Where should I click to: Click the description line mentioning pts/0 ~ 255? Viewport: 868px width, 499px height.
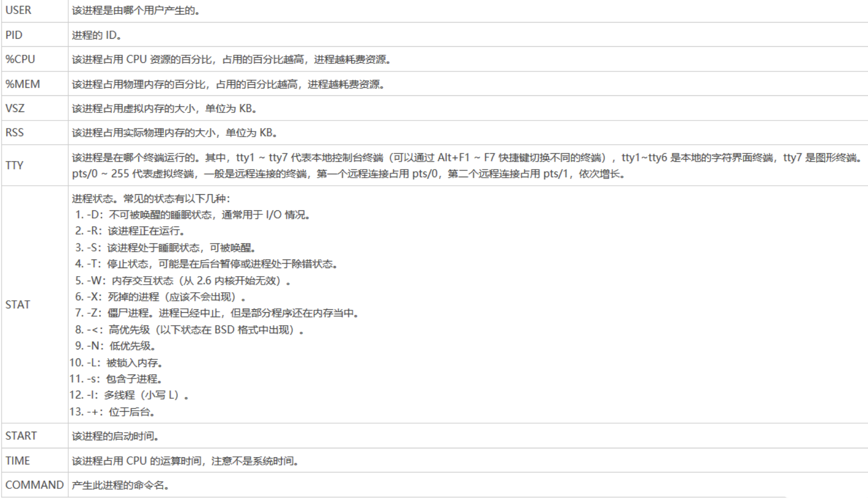[348, 174]
